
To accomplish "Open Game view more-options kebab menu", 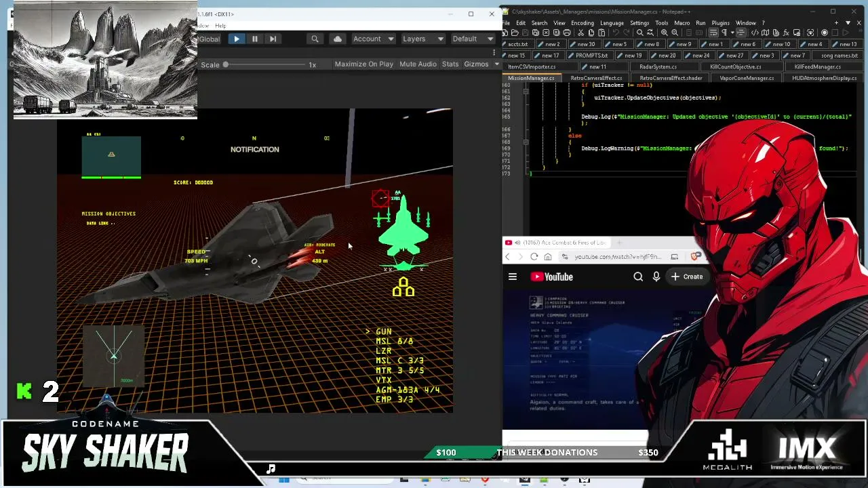I will [494, 53].
